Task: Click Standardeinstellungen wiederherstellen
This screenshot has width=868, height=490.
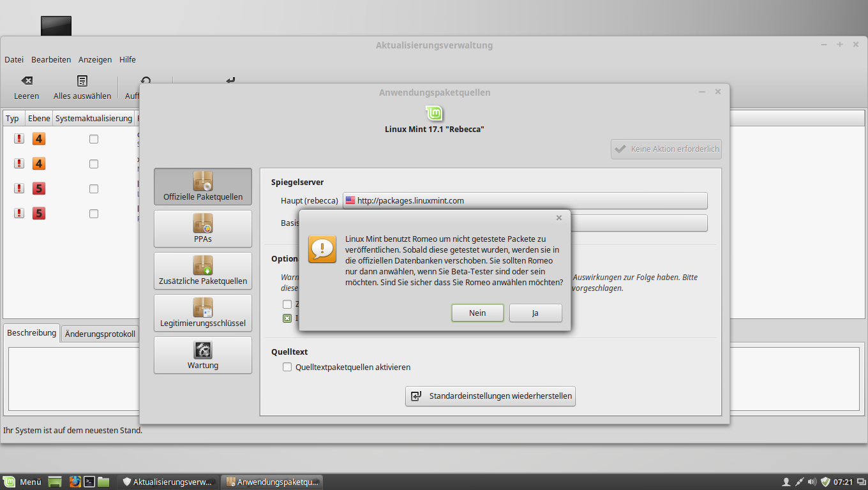Action: click(x=491, y=396)
